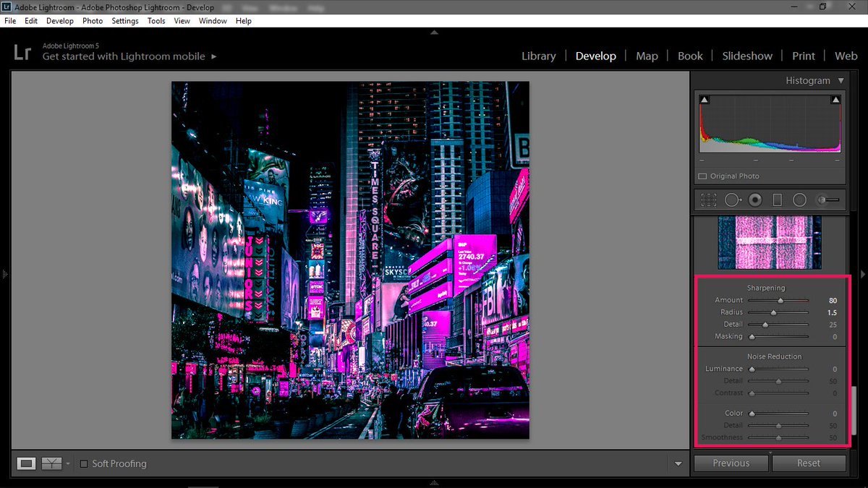Click the detail preview thumbnail
Viewport: 868px width, 488px height.
tap(770, 242)
